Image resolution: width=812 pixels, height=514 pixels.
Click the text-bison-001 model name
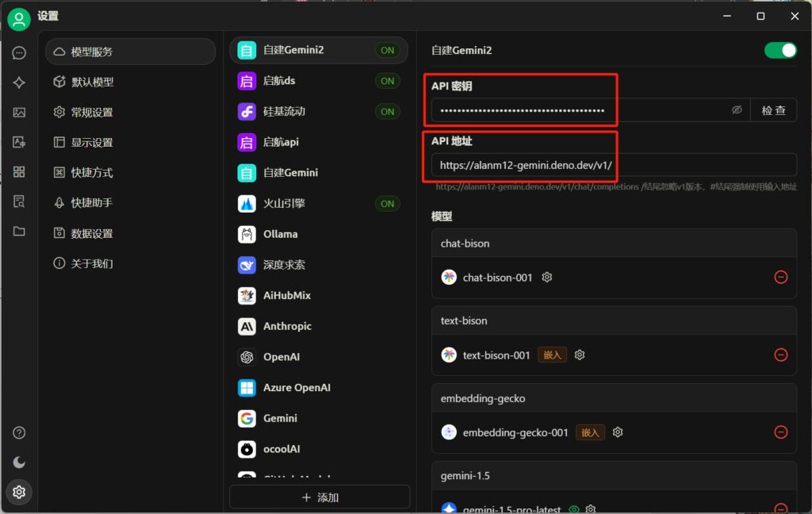[x=496, y=355]
